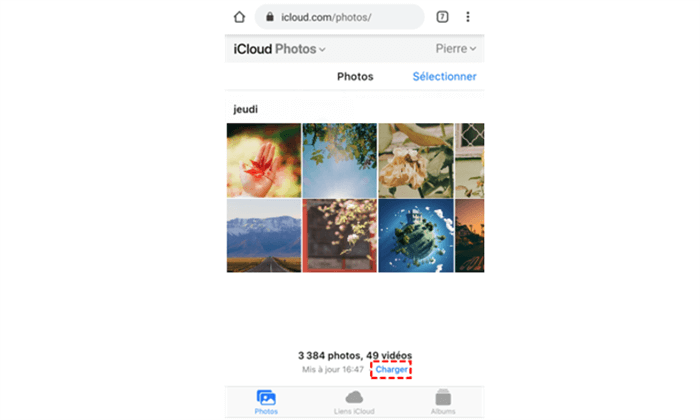
Task: Open the blue sky with branches photo
Action: (340, 160)
